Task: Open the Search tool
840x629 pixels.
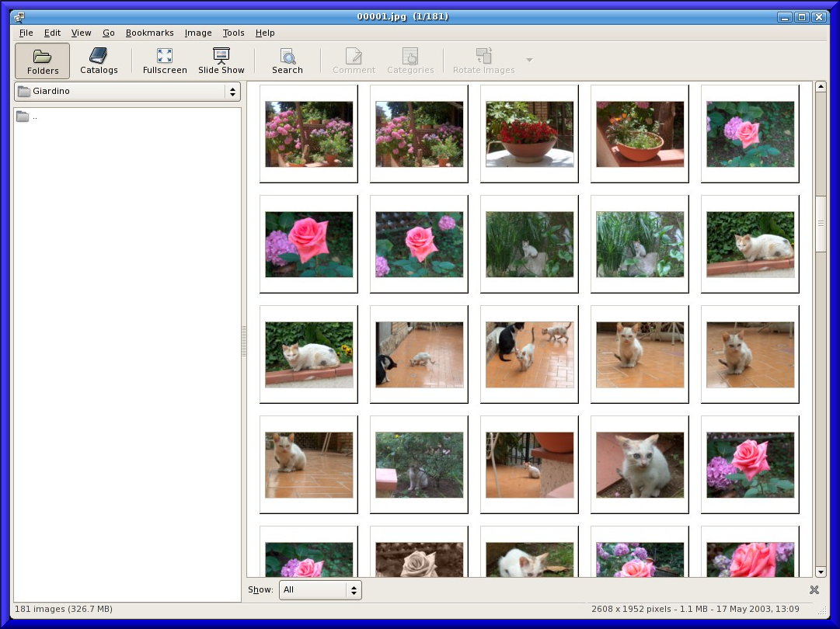Action: pos(288,61)
